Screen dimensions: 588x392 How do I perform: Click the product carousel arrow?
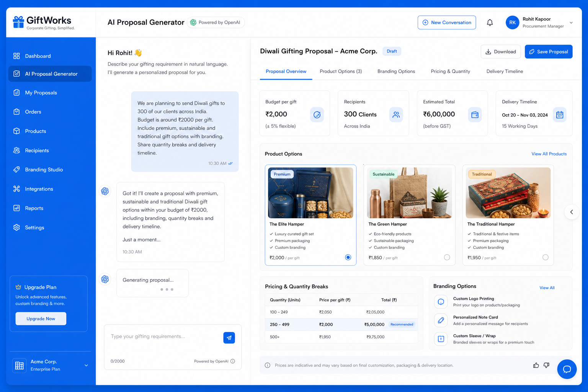click(572, 212)
